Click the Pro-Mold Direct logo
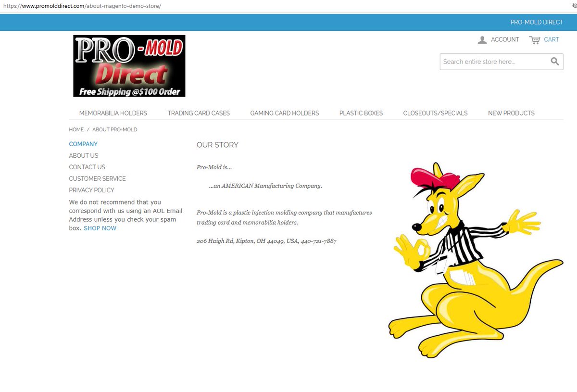577x392 pixels. click(129, 66)
